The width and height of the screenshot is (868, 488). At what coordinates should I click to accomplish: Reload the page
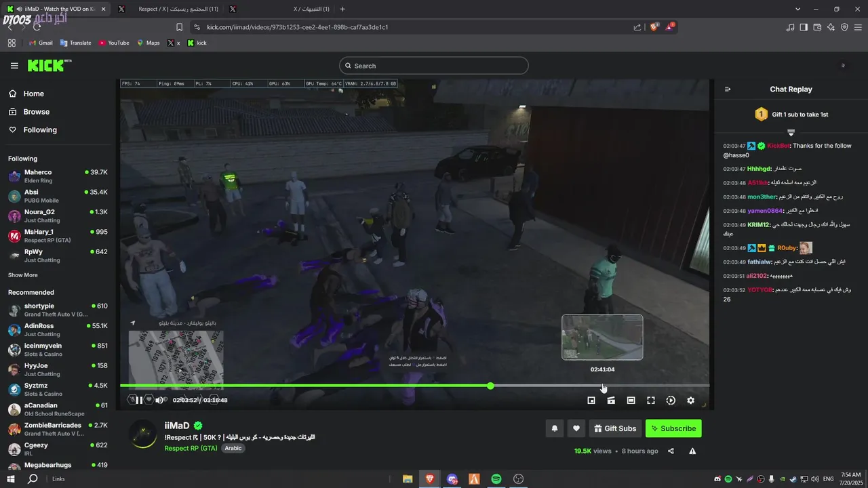pos(37,27)
